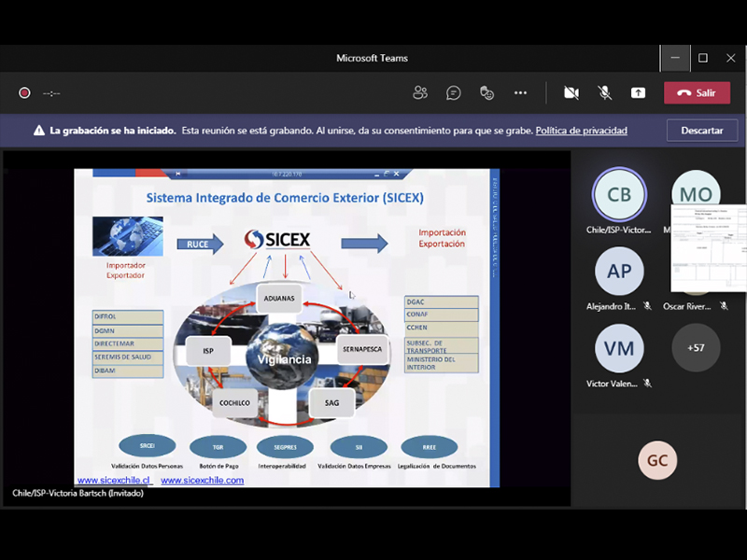Viewport: 747px width, 560px height.
Task: Toggle the microphone mute
Action: [604, 92]
